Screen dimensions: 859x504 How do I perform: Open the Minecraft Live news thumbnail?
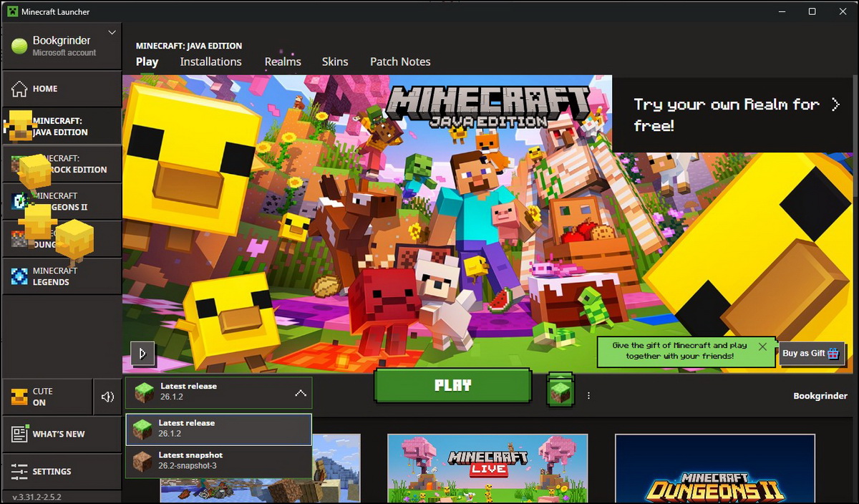click(x=487, y=469)
